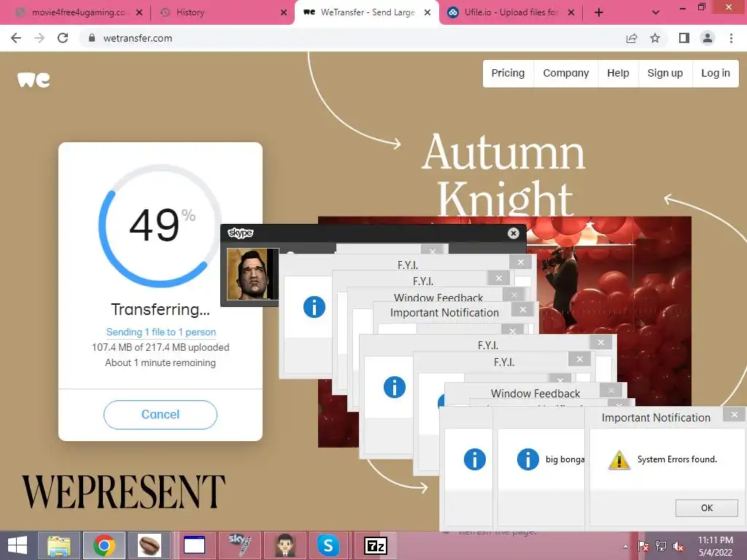Open the coffee bean app in taskbar

pyautogui.click(x=149, y=545)
